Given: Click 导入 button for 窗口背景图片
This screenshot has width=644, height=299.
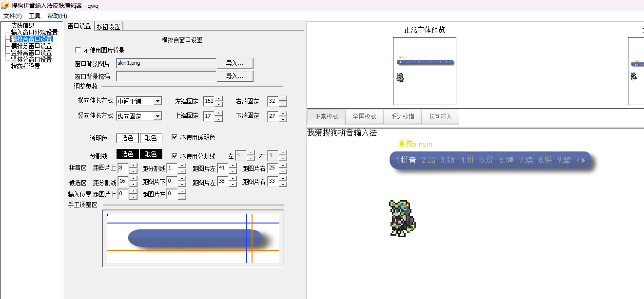Looking at the screenshot, I should (x=234, y=63).
